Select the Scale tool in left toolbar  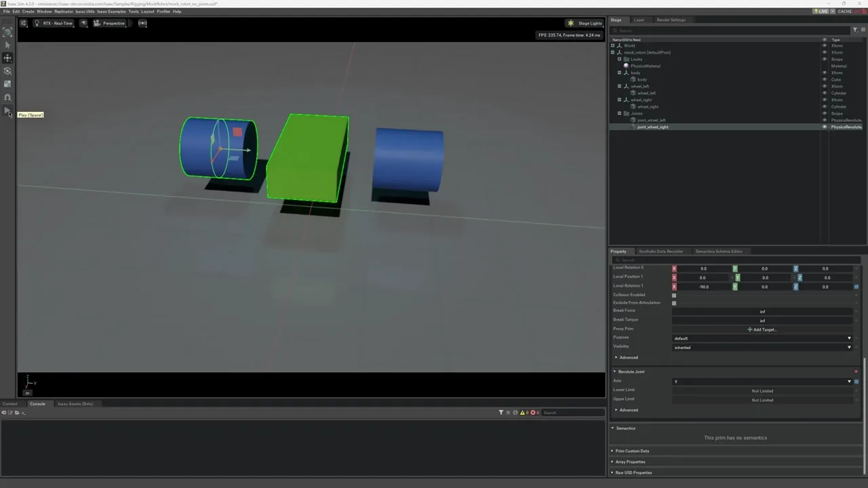tap(7, 84)
